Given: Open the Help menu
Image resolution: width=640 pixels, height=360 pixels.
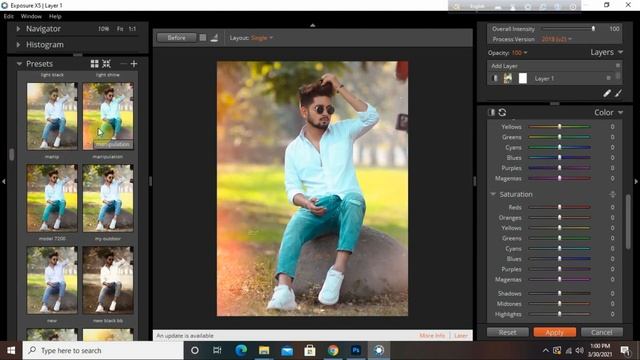Looking at the screenshot, I should (x=55, y=16).
